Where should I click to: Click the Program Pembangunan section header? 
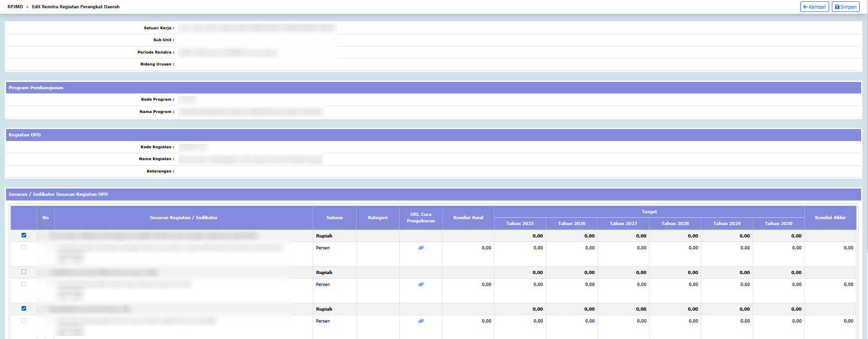point(36,88)
